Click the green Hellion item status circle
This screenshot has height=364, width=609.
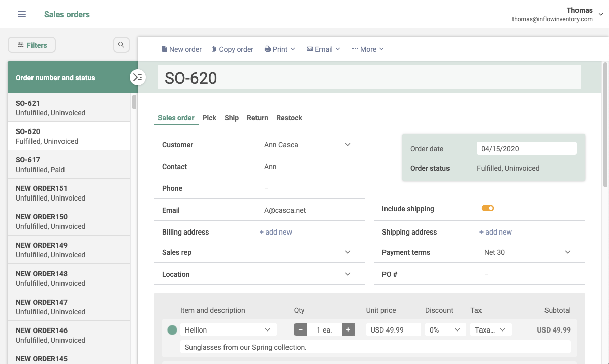[172, 330]
